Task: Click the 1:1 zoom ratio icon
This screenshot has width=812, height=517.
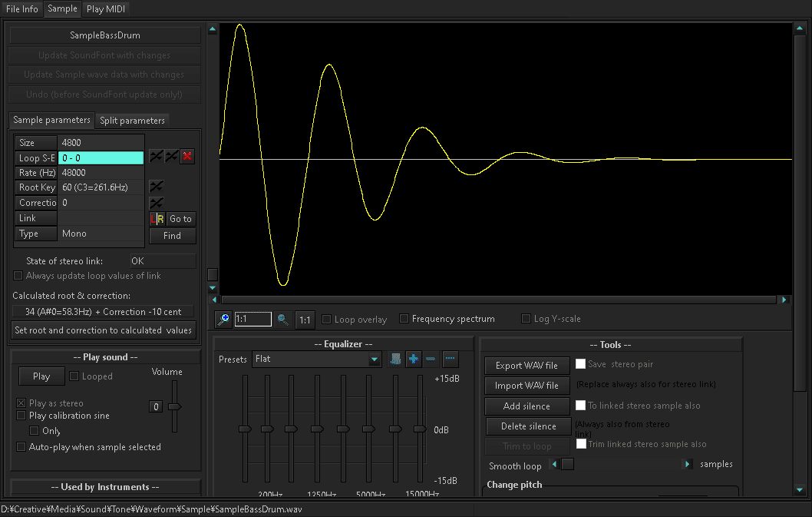Action: point(305,318)
